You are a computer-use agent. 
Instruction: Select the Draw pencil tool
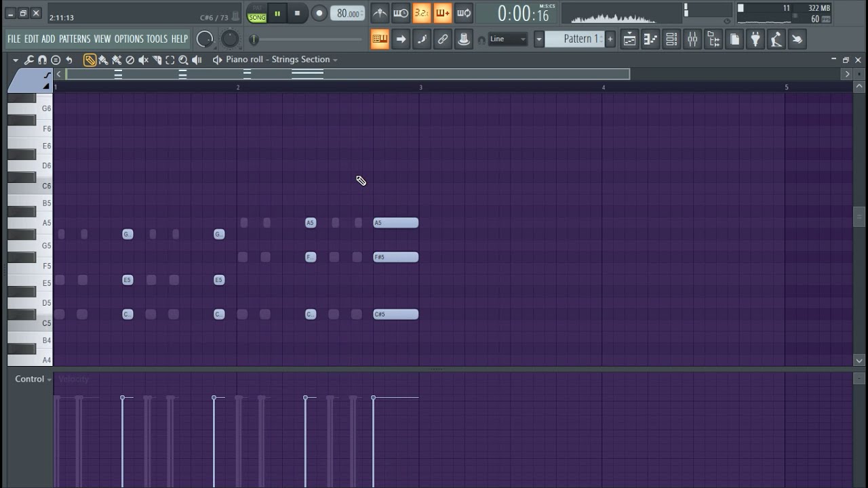pyautogui.click(x=90, y=60)
